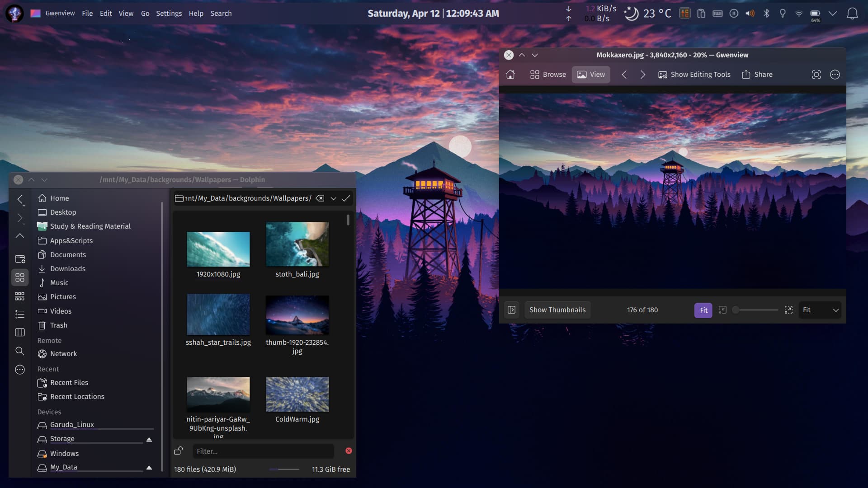The height and width of the screenshot is (488, 868).
Task: Open Settings menu
Action: pos(169,14)
